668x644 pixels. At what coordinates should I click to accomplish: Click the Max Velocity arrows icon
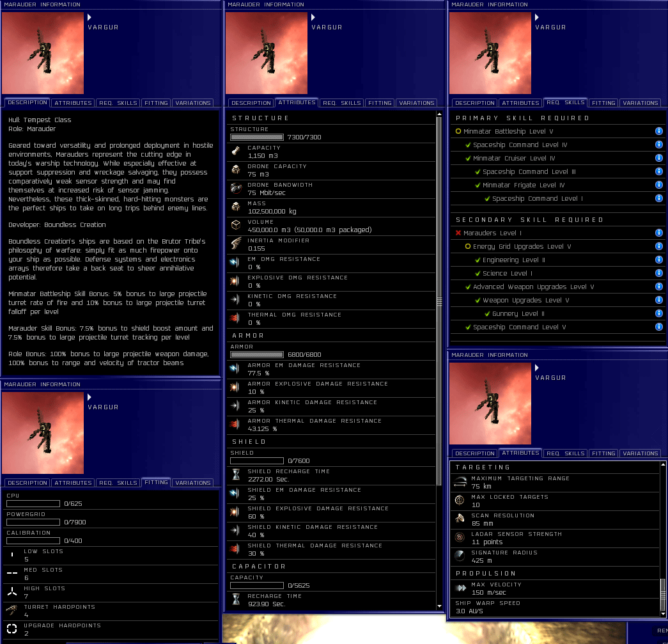[460, 588]
